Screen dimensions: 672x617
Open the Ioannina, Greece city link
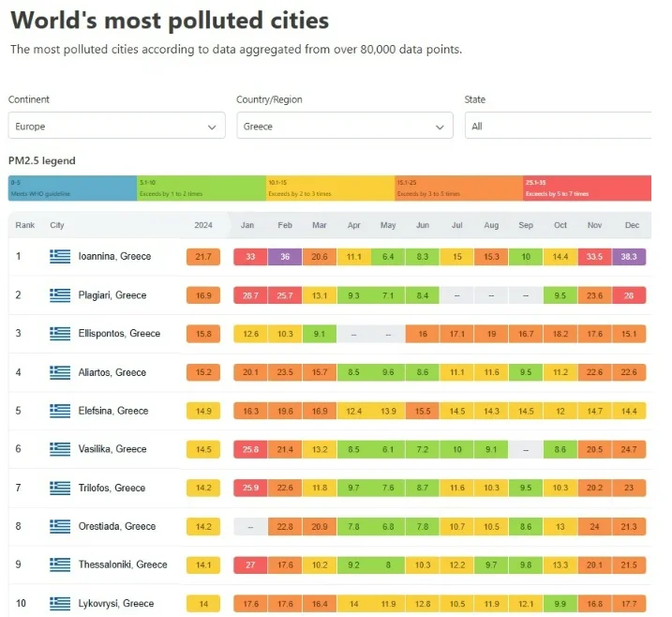click(x=114, y=256)
